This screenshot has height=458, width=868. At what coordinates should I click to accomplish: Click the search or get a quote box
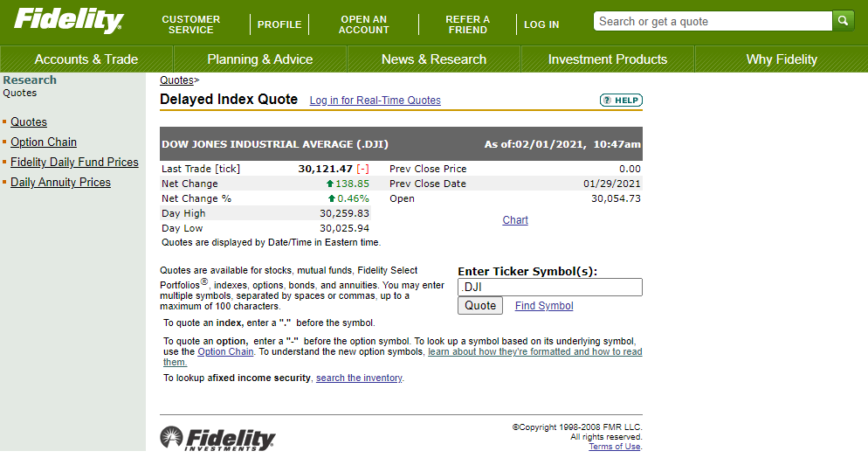pyautogui.click(x=712, y=21)
